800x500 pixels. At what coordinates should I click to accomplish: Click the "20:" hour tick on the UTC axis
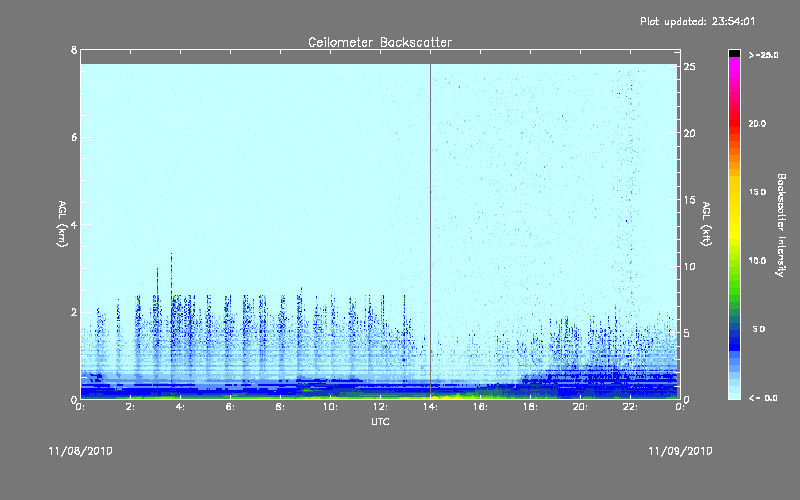(580, 407)
